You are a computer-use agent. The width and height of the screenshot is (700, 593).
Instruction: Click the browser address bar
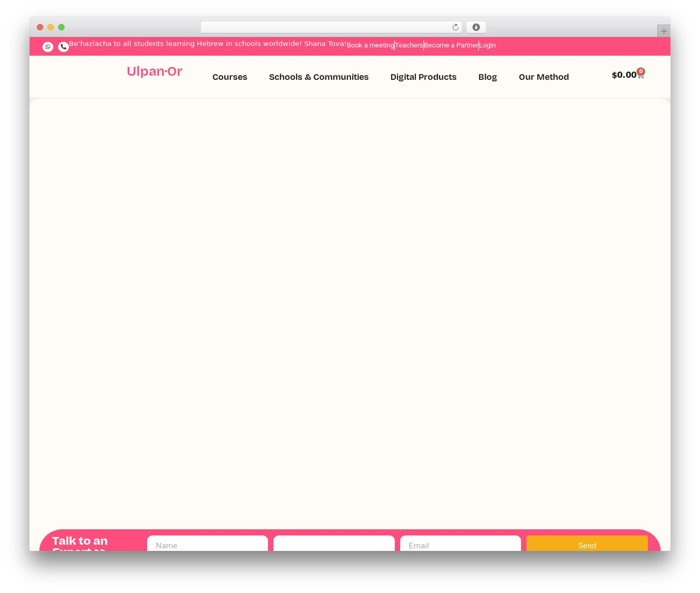coord(331,27)
